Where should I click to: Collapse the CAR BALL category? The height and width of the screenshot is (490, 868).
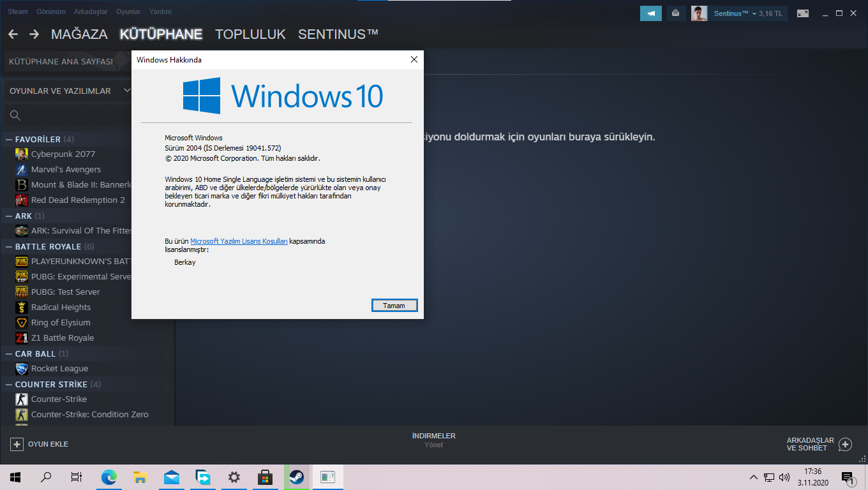(9, 353)
